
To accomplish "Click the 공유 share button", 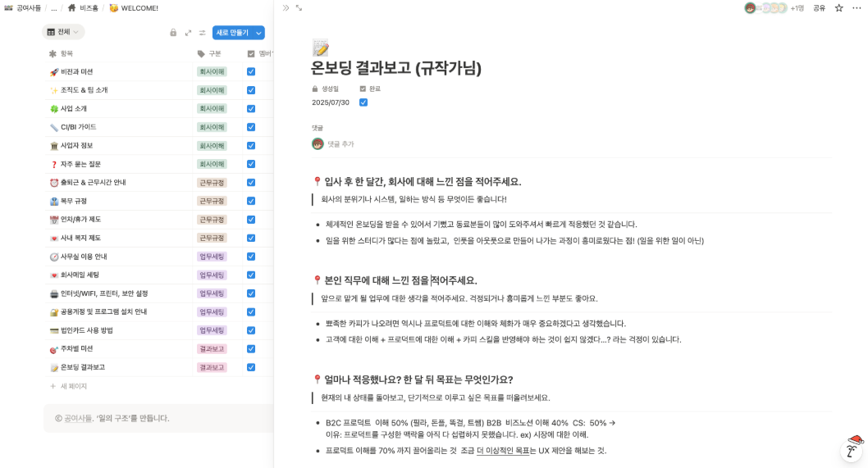I will pyautogui.click(x=819, y=7).
